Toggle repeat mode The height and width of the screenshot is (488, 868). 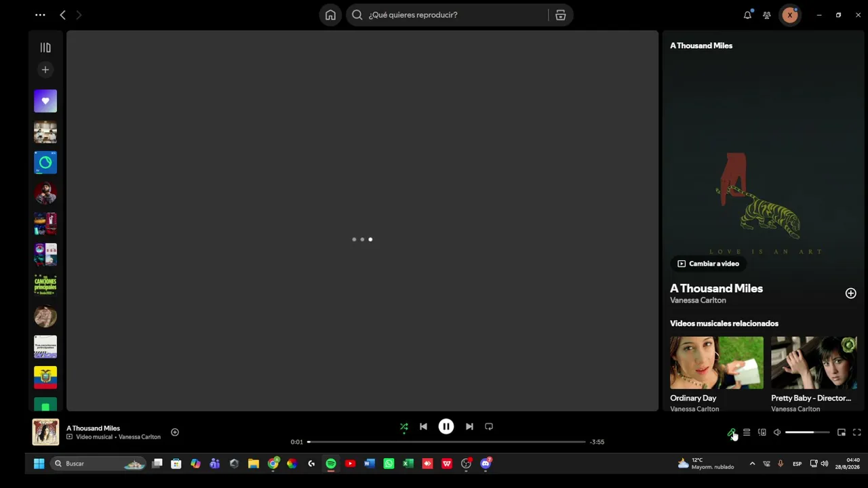489,427
